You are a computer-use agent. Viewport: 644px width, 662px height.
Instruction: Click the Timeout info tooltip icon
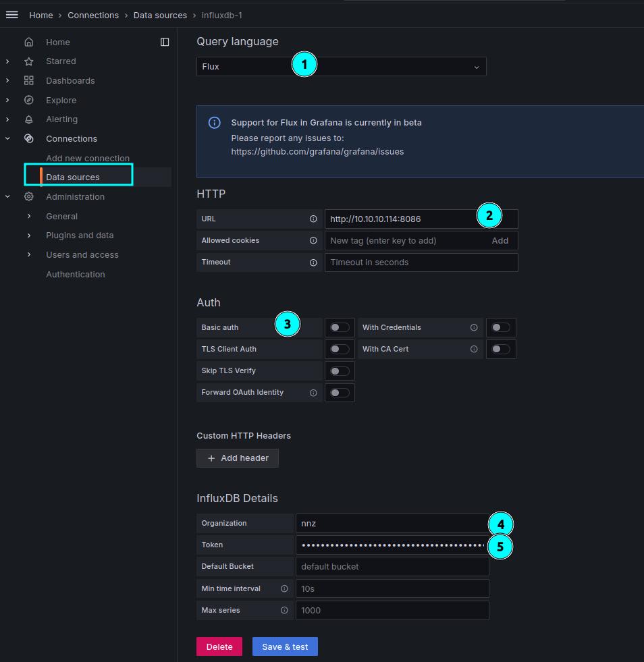315,262
